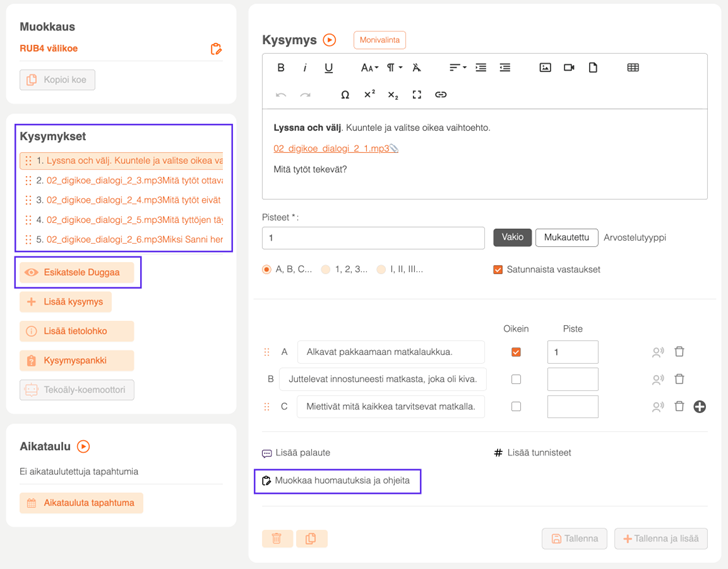Click the insert link icon in toolbar

point(441,95)
